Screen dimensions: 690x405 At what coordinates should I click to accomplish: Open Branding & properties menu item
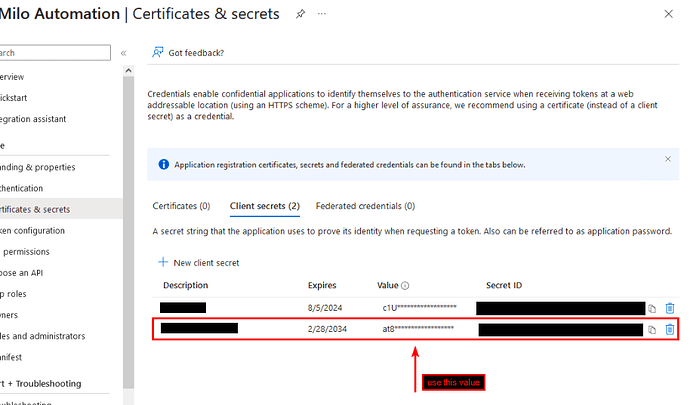[37, 167]
